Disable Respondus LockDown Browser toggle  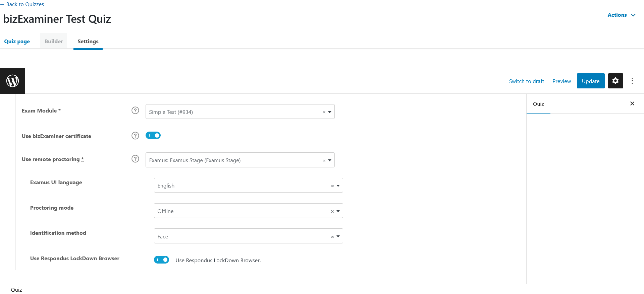[x=161, y=260]
